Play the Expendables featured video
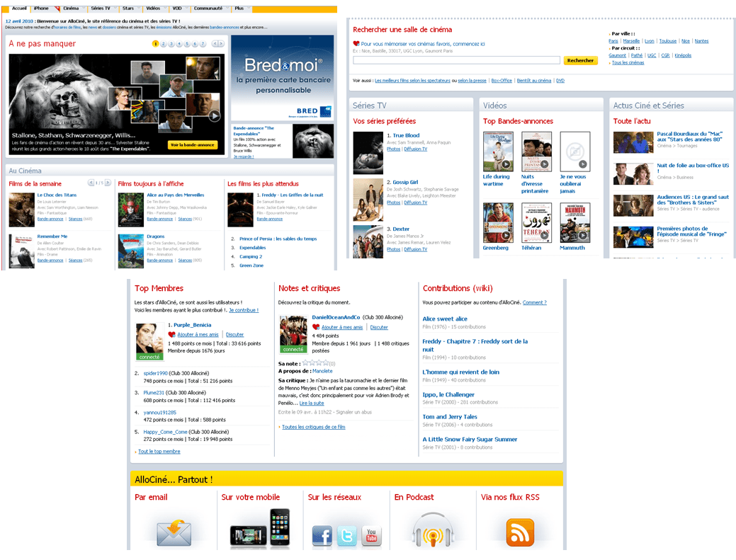 tap(214, 116)
